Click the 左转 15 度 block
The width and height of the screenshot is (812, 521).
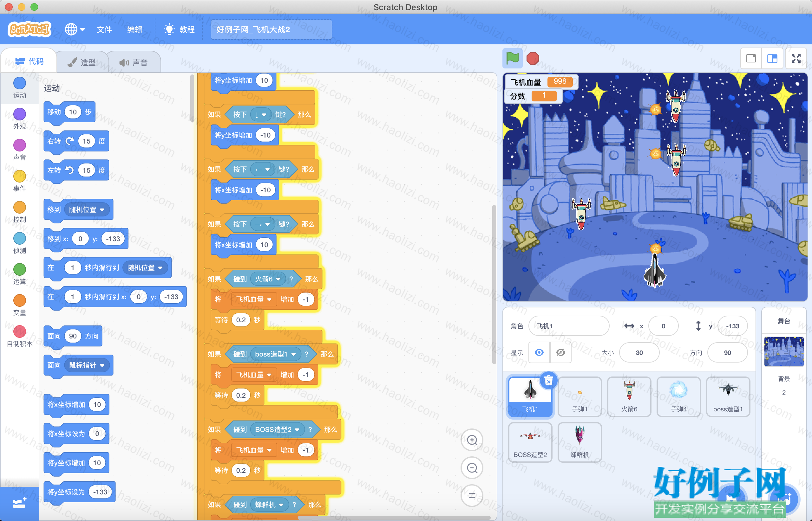(x=76, y=170)
